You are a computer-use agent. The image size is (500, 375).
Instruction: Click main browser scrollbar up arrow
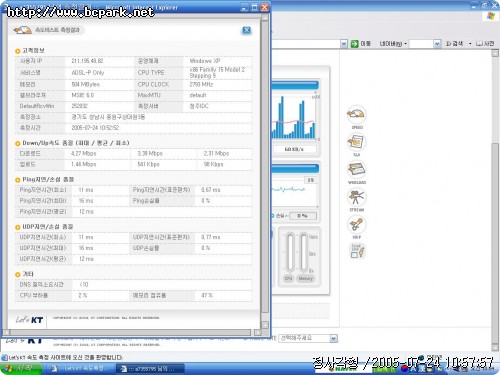point(496,53)
